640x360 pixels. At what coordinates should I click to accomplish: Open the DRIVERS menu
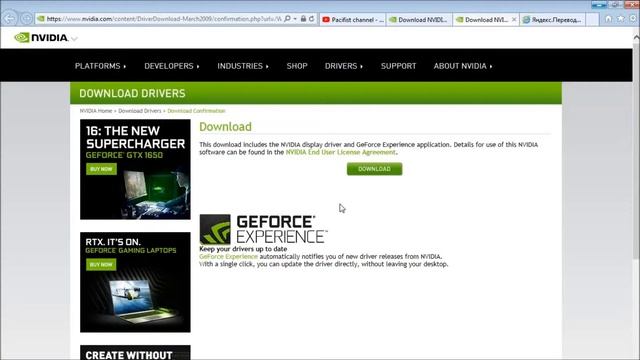(x=344, y=66)
